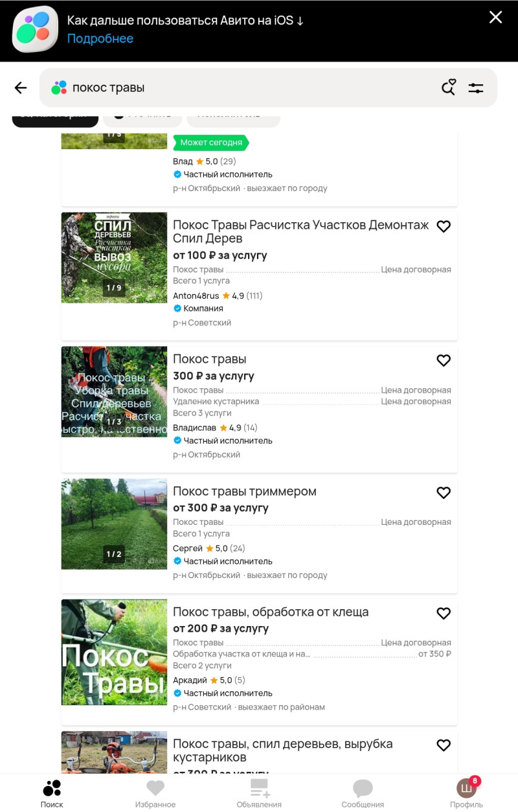Viewport: 518px width, 812px height.
Task: Toggle favorite on Покос травы триммером
Action: coord(444,493)
